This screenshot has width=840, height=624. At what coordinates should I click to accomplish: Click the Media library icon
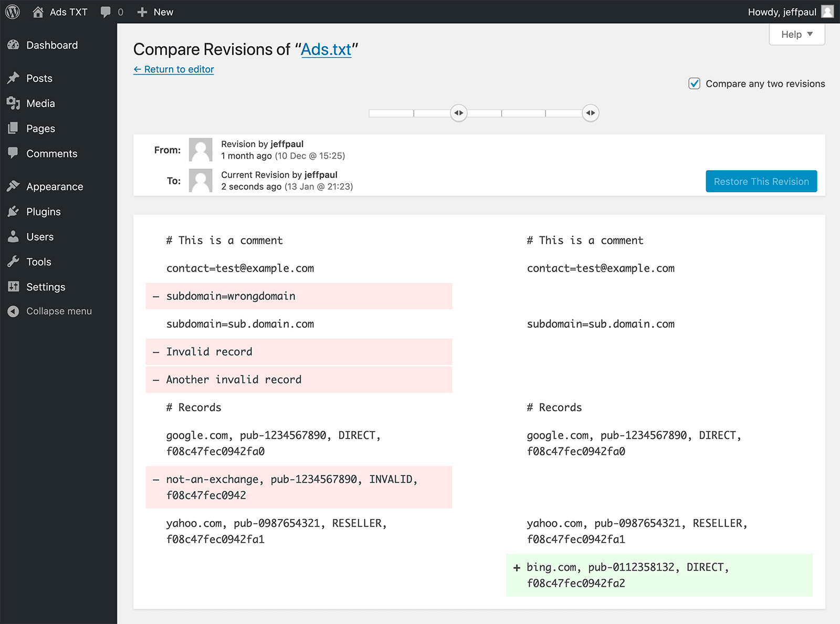(x=13, y=103)
